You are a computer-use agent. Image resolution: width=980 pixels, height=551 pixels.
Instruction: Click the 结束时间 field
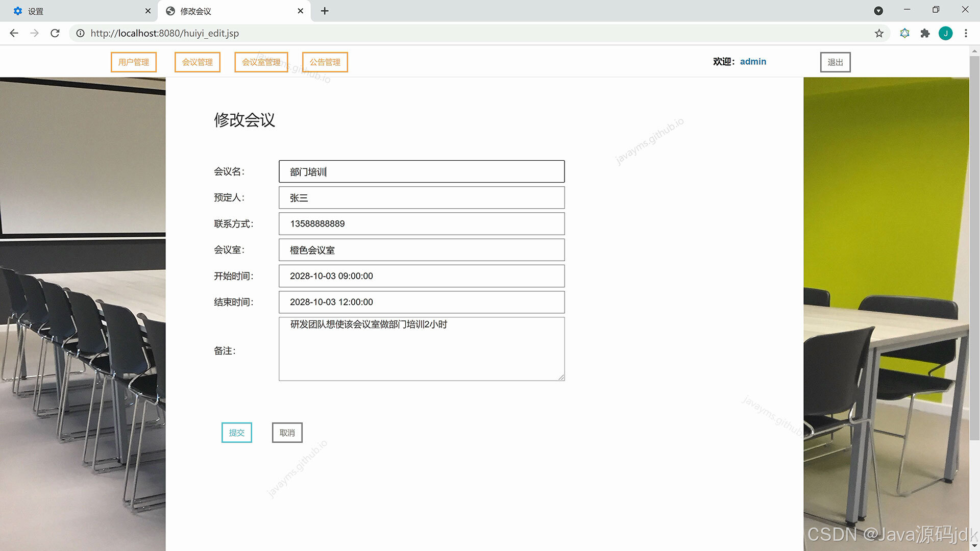tap(422, 302)
